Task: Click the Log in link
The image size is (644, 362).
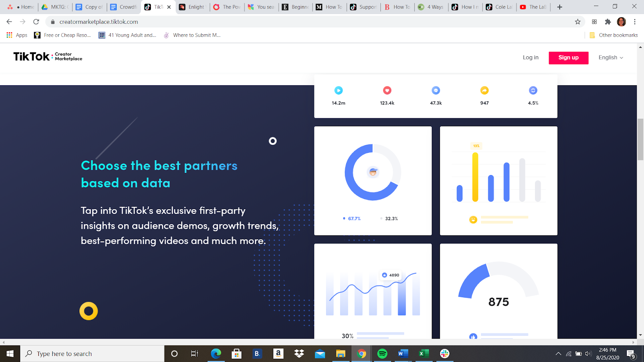Action: point(530,58)
